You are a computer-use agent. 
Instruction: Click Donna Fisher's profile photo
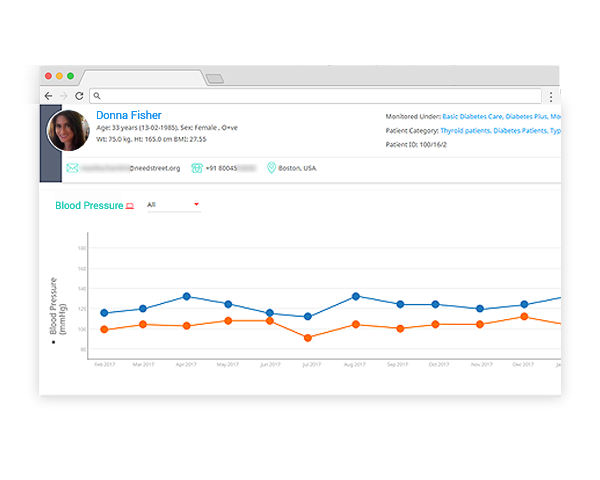69,130
